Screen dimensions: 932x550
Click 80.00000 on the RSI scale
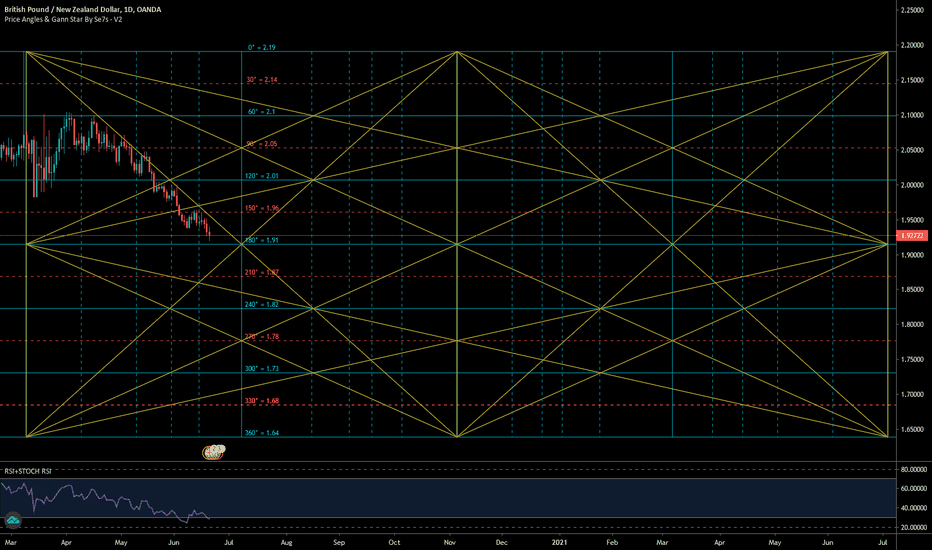(914, 470)
